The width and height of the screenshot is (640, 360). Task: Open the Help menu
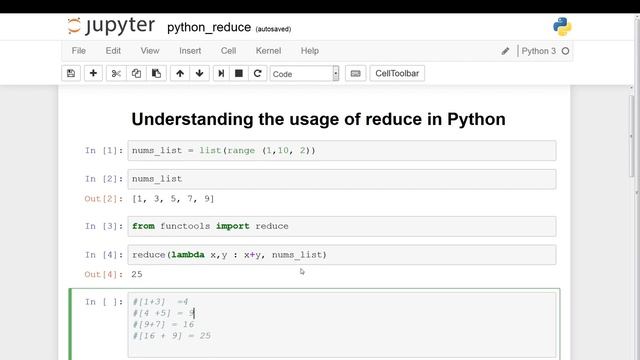[310, 51]
